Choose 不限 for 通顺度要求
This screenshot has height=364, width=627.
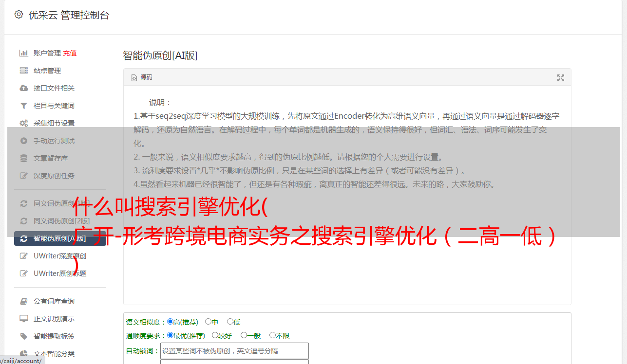pos(272,335)
